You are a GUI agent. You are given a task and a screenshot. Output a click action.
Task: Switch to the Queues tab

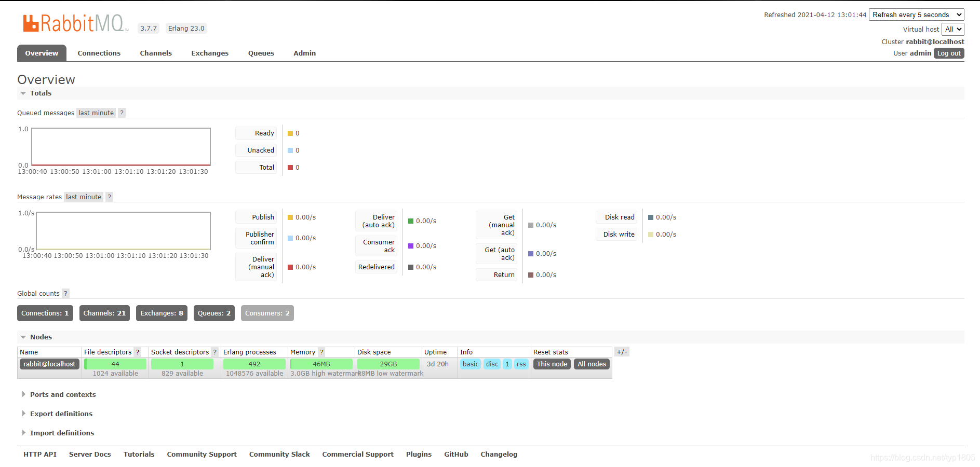point(261,53)
